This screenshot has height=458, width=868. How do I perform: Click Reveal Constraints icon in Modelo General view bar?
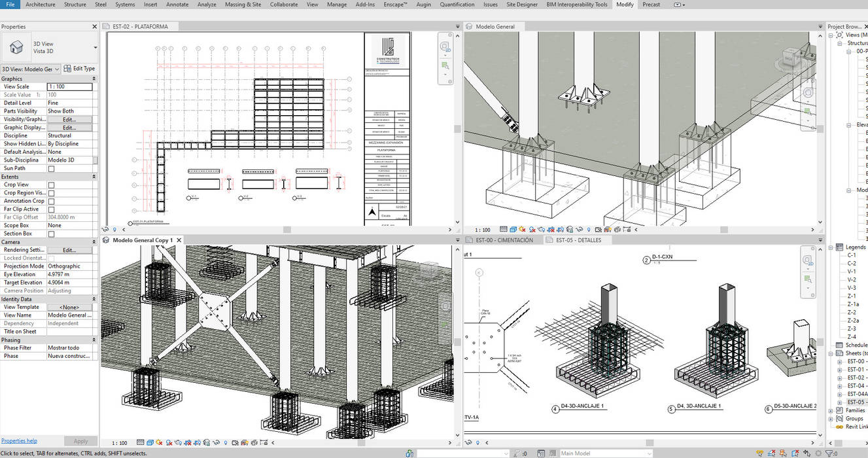pos(627,230)
